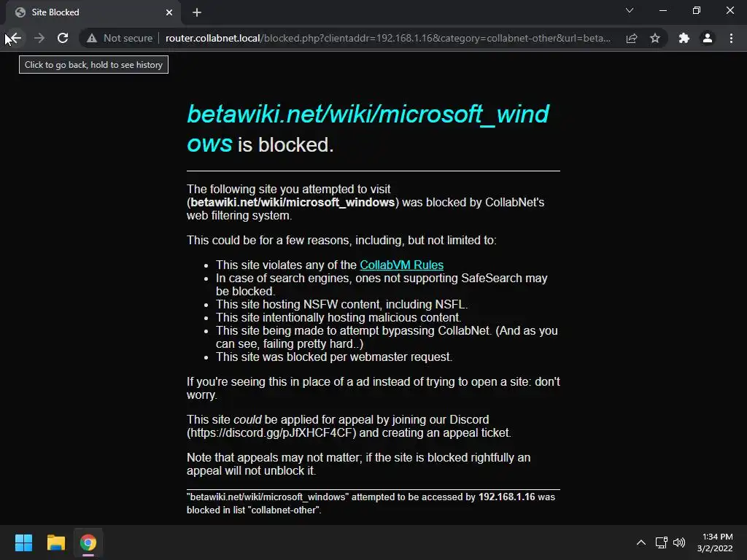
Task: Click the address bar URL field
Action: tap(388, 38)
